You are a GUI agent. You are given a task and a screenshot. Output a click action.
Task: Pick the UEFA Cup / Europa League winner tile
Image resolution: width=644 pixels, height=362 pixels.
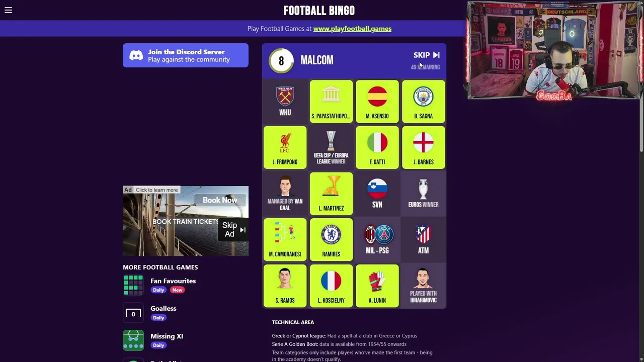pos(331,147)
